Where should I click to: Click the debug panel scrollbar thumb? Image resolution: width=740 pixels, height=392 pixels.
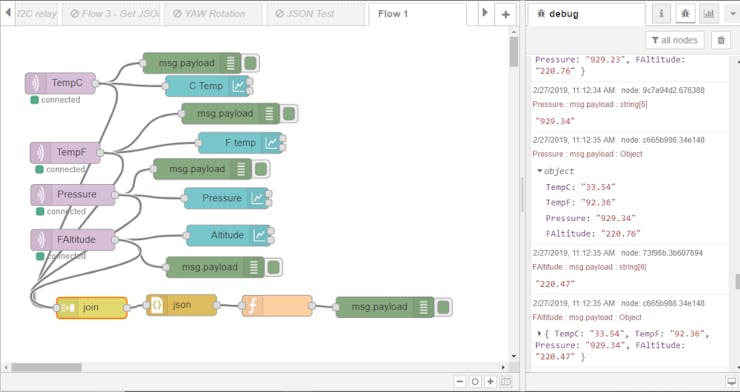click(x=737, y=282)
